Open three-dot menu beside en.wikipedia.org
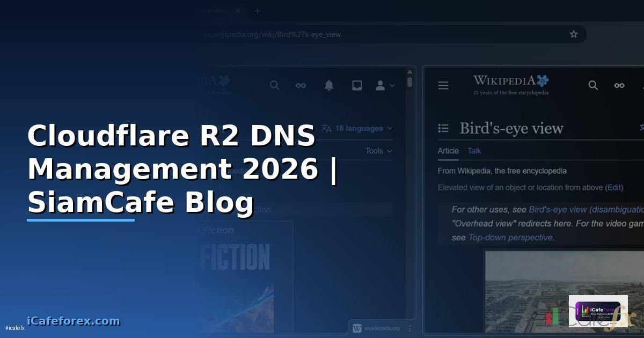Screen dimensions: 644x338 click(410, 328)
